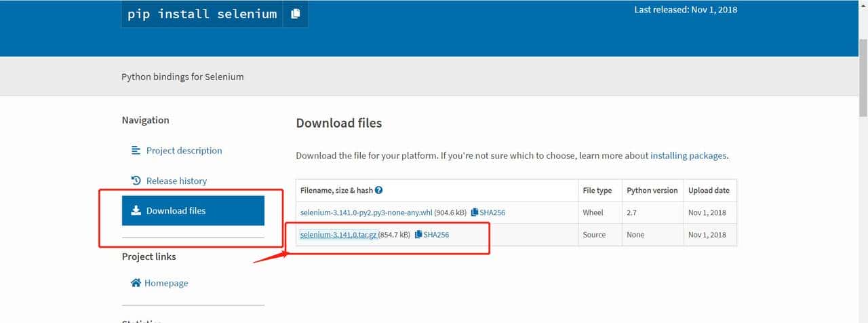This screenshot has height=323, width=868.
Task: Download selenium-3.141.0-py2.py3-none-any.whl file
Action: [366, 213]
